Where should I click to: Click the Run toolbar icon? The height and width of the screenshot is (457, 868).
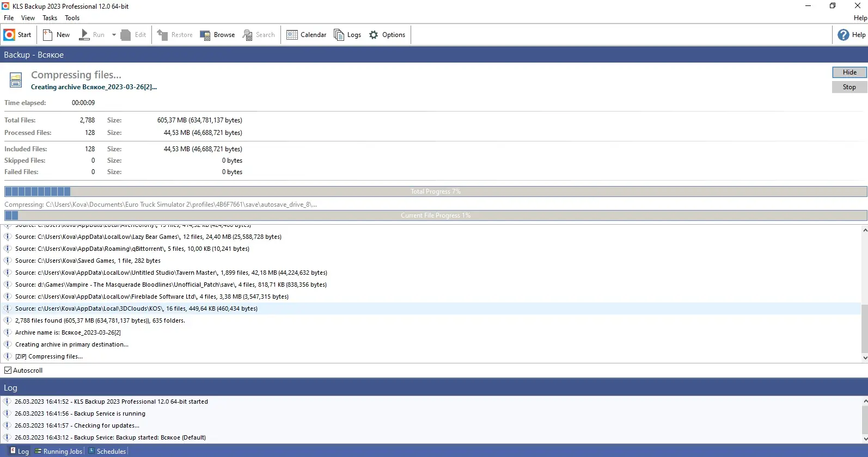84,35
